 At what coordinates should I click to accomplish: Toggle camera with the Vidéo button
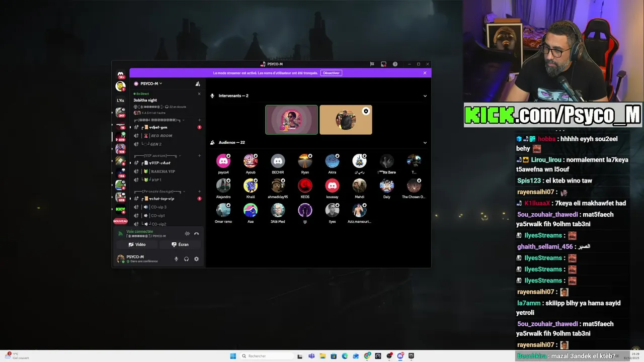[x=137, y=244]
